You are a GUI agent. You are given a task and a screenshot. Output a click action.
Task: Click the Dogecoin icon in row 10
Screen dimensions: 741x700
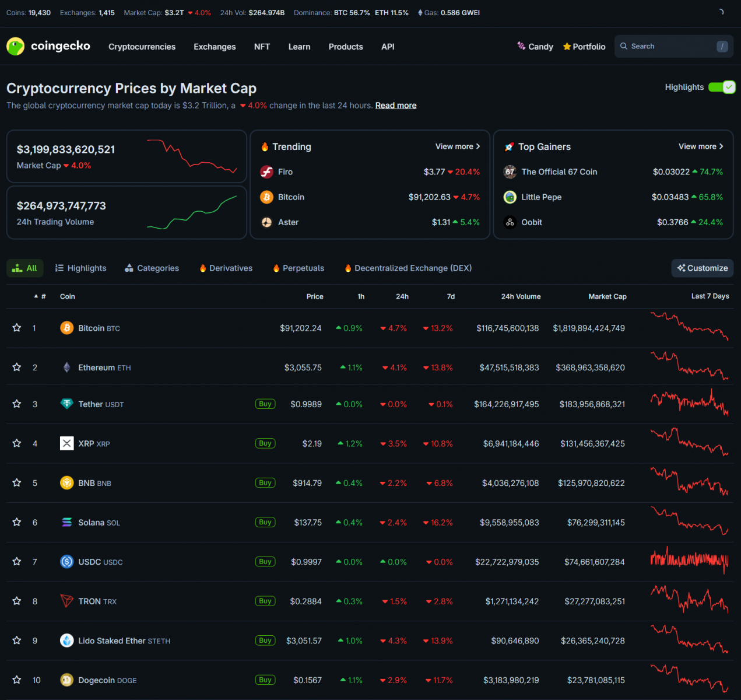point(67,680)
